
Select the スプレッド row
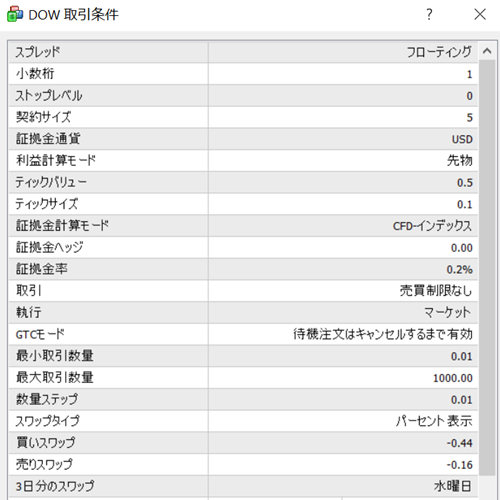point(243,52)
